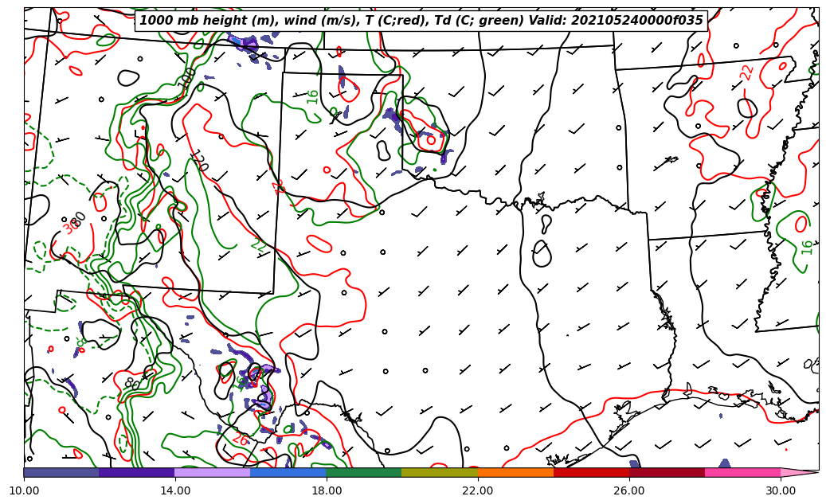The image size is (826, 504).
Task: Click the hot pink colorbar segment
Action: pos(742,472)
